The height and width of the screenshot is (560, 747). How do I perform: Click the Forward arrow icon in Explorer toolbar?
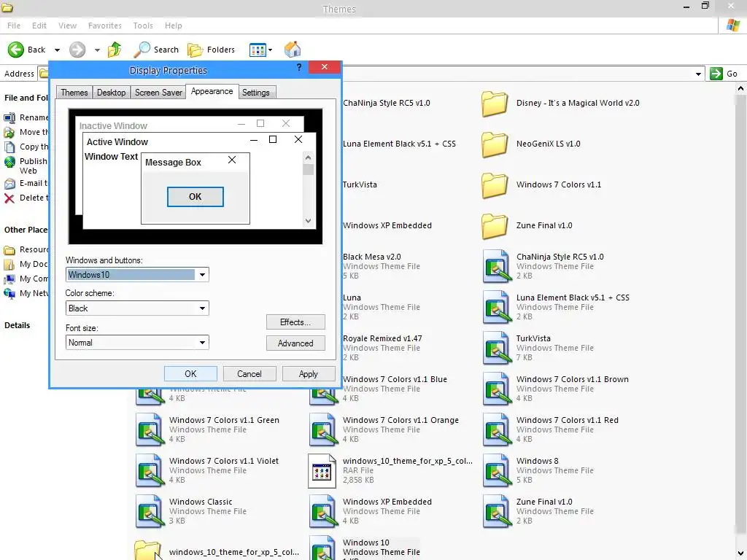77,50
